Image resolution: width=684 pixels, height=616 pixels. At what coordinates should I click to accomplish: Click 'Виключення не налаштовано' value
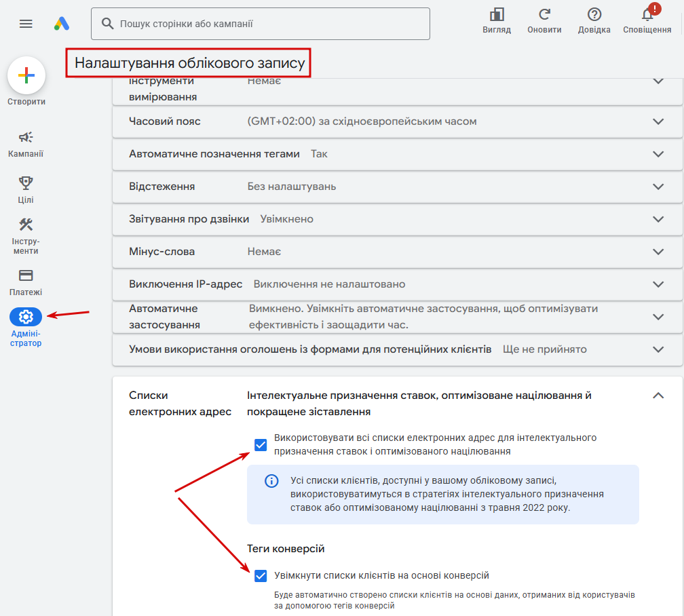[329, 284]
